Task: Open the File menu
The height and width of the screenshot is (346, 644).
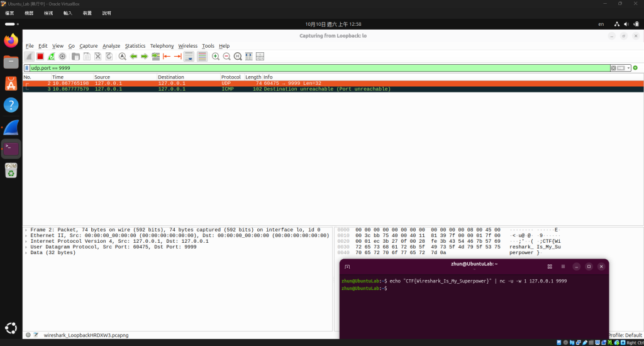Action: (x=30, y=46)
